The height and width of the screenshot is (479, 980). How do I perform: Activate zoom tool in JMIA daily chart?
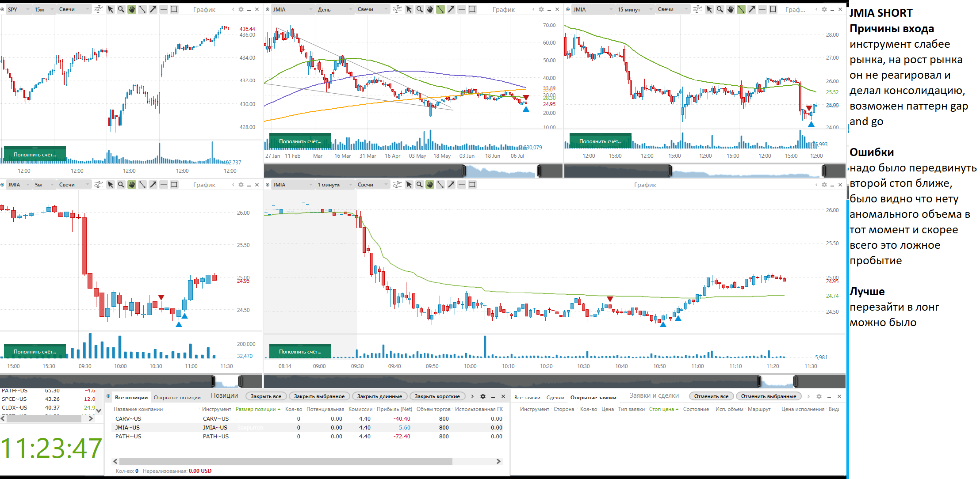(x=420, y=9)
